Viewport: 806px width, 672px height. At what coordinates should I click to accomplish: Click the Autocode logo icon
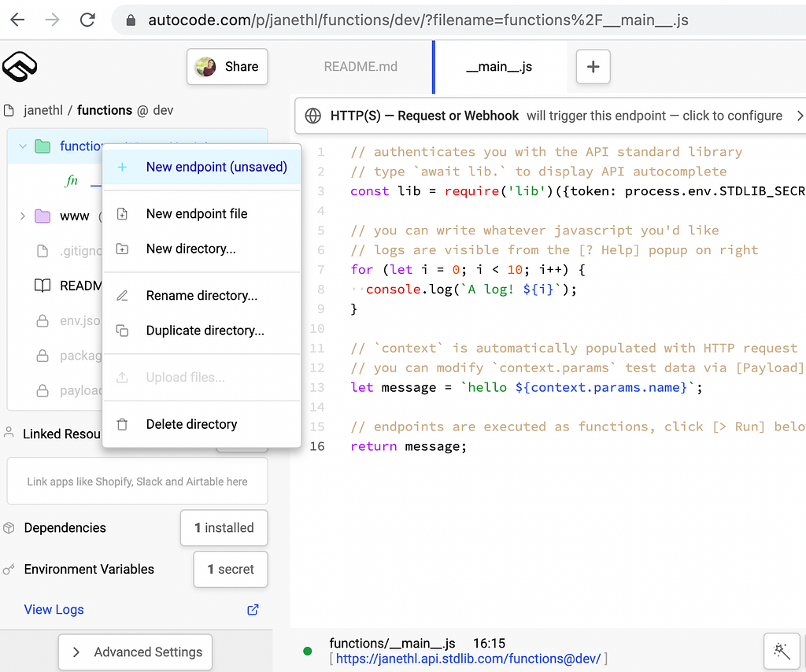(20, 67)
